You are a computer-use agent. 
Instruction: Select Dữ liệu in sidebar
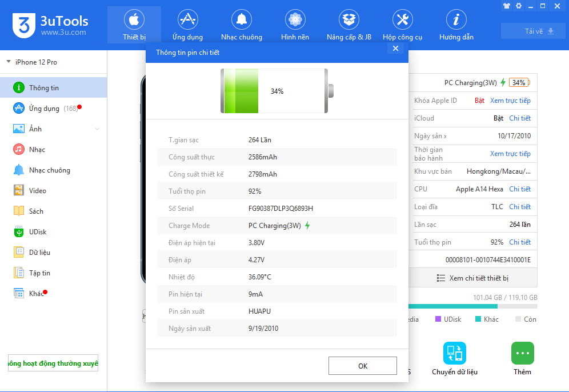[x=53, y=252]
